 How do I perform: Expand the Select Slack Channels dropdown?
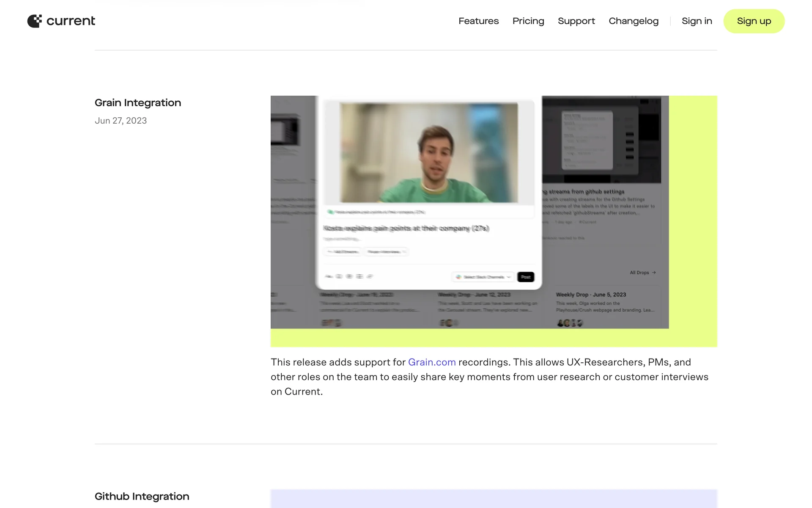(x=483, y=277)
